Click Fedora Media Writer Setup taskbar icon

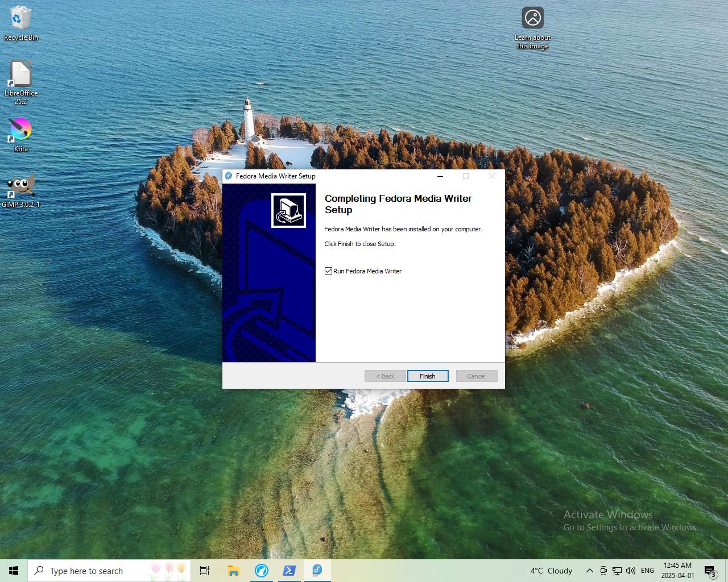coord(317,571)
